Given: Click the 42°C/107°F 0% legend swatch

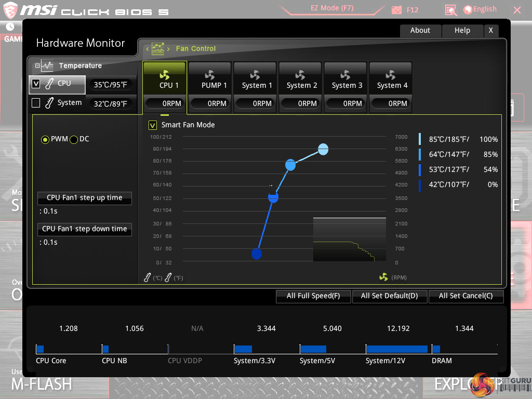Looking at the screenshot, I should (420, 185).
